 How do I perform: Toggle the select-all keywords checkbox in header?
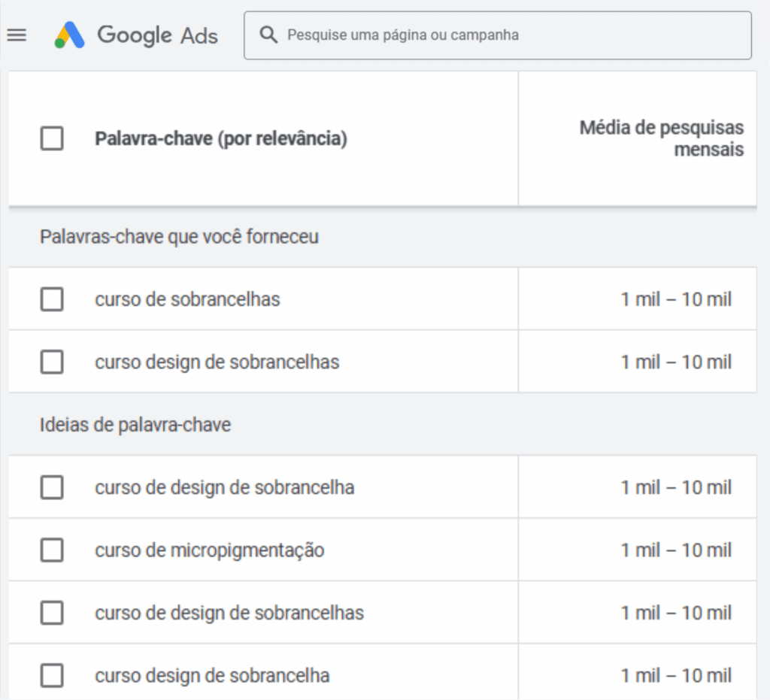point(52,139)
